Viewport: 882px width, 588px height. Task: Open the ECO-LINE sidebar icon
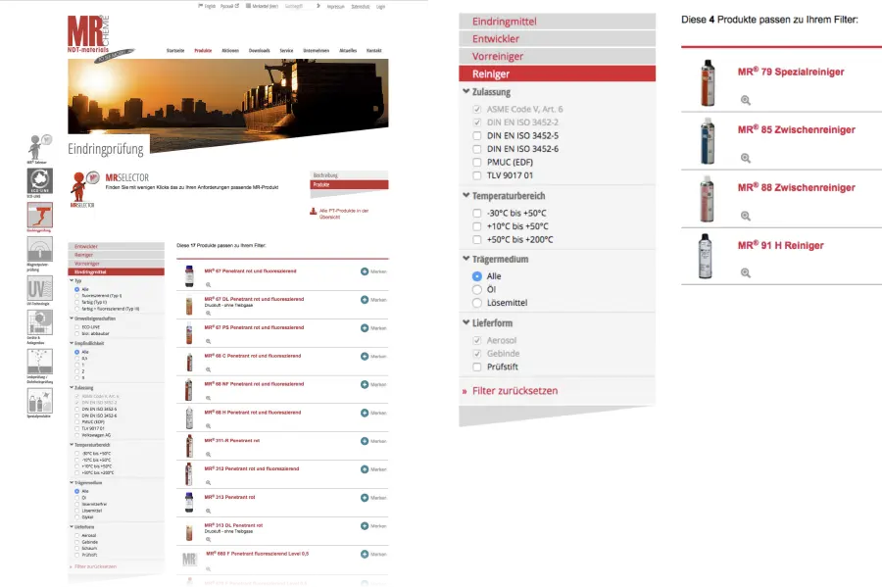point(40,180)
